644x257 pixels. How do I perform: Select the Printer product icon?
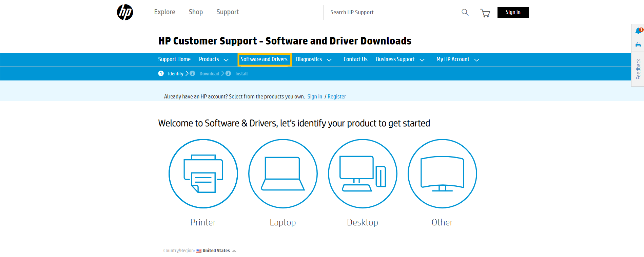[x=203, y=173]
